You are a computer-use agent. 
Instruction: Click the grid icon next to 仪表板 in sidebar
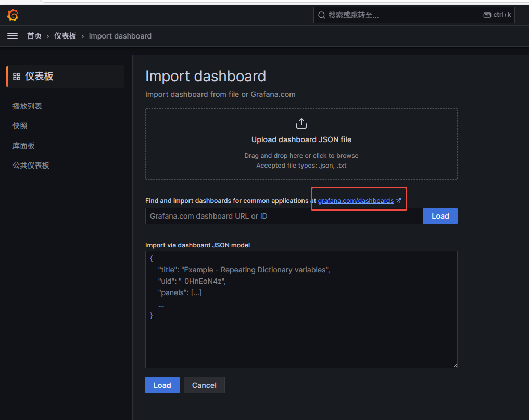pos(17,77)
